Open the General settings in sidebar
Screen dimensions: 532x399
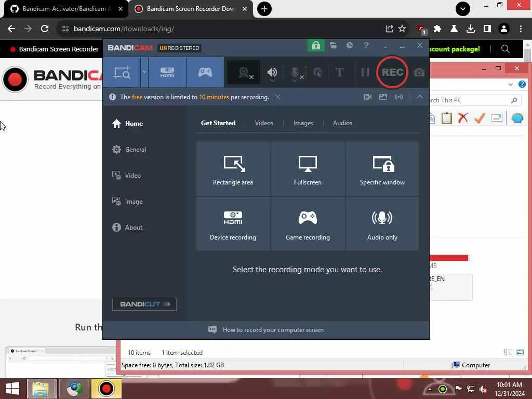click(129, 149)
